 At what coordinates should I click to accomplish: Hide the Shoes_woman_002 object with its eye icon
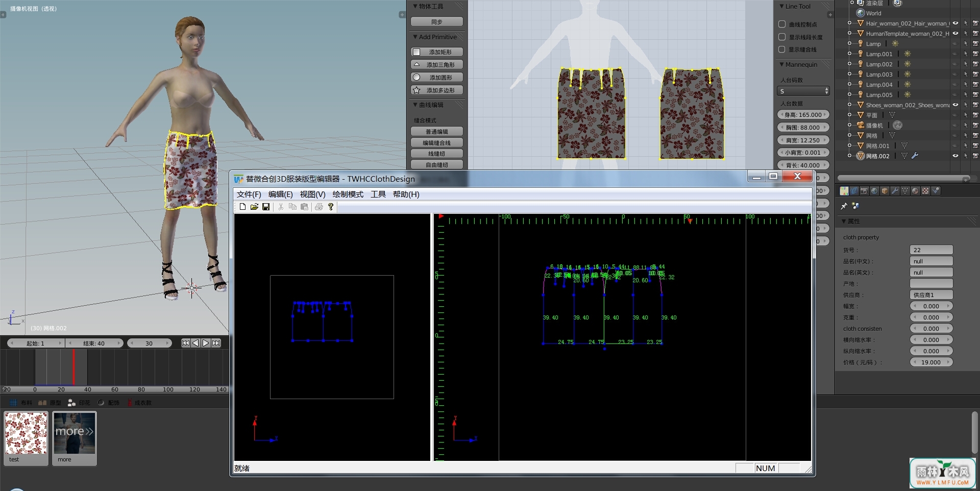(x=955, y=105)
